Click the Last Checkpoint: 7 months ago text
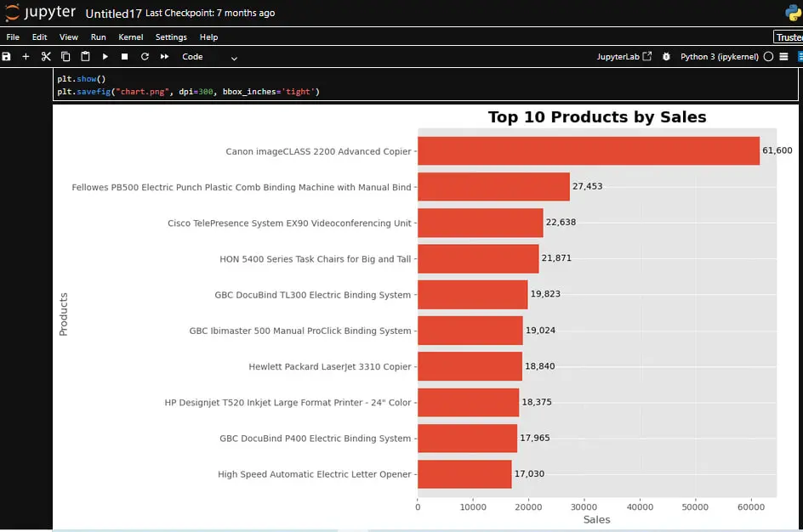 210,13
